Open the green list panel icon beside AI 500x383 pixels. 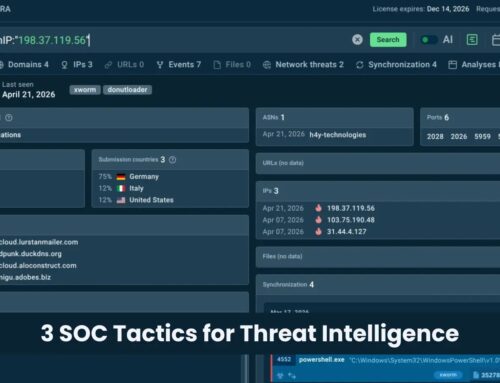point(472,40)
